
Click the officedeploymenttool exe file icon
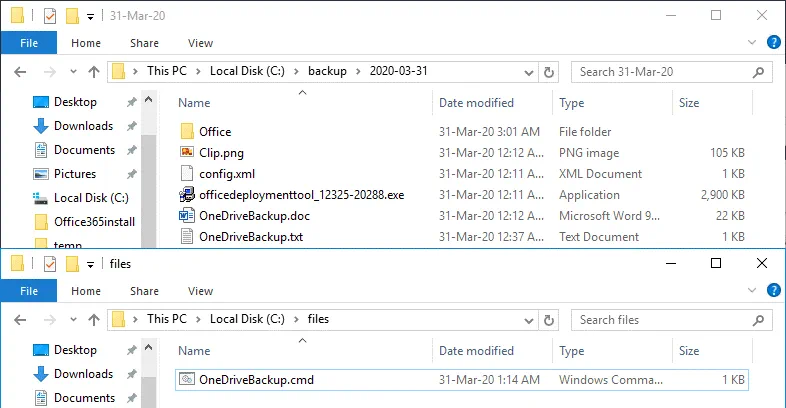(x=186, y=194)
